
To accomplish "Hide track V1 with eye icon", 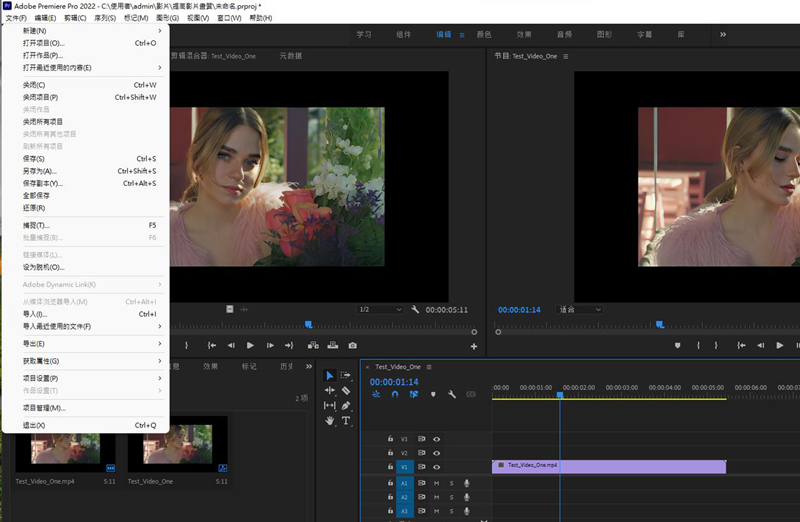I will [x=437, y=467].
